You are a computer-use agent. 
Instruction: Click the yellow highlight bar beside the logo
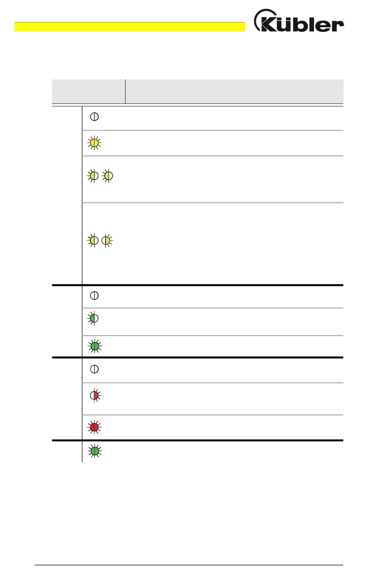pyautogui.click(x=130, y=27)
